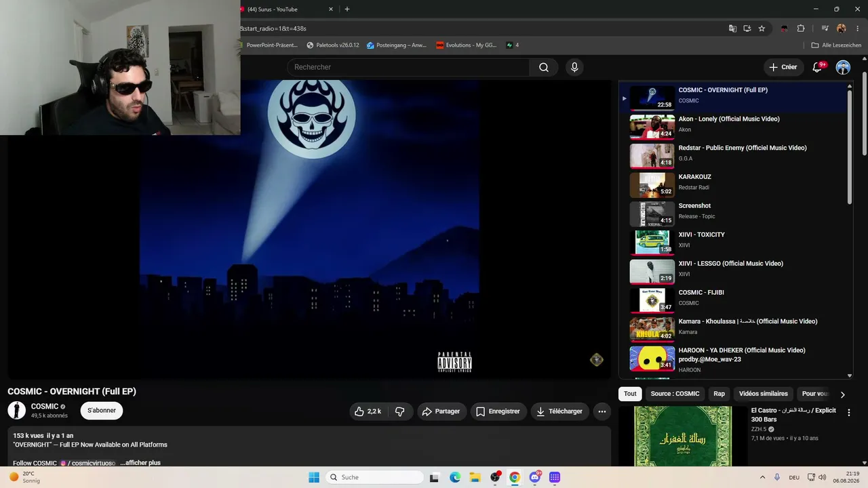Image resolution: width=868 pixels, height=488 pixels.
Task: Open the taskbar clock showing 21:19
Action: (847, 477)
